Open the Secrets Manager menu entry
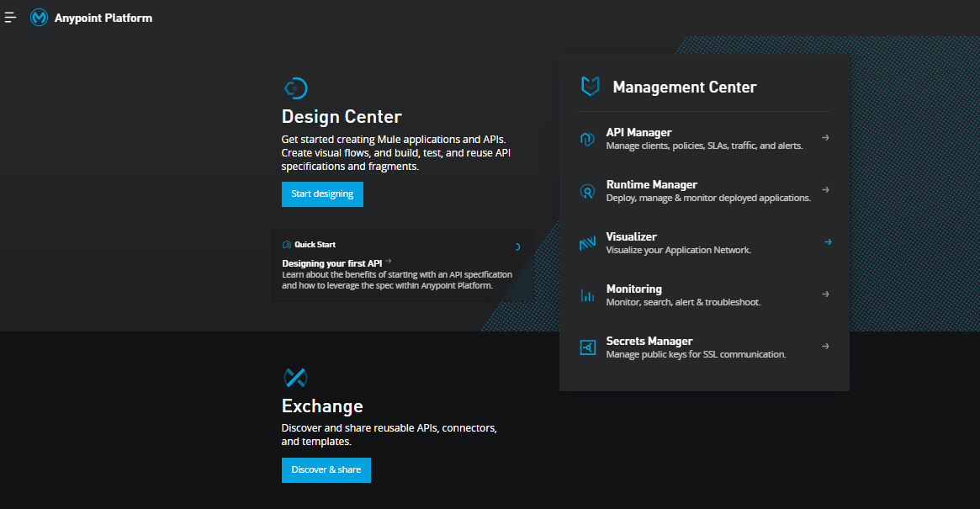Screen dimensions: 980x509 [x=649, y=342]
